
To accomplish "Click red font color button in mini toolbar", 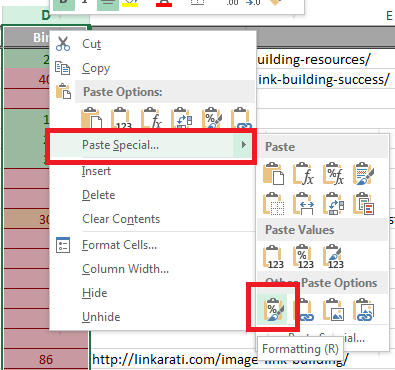I will 164,3.
